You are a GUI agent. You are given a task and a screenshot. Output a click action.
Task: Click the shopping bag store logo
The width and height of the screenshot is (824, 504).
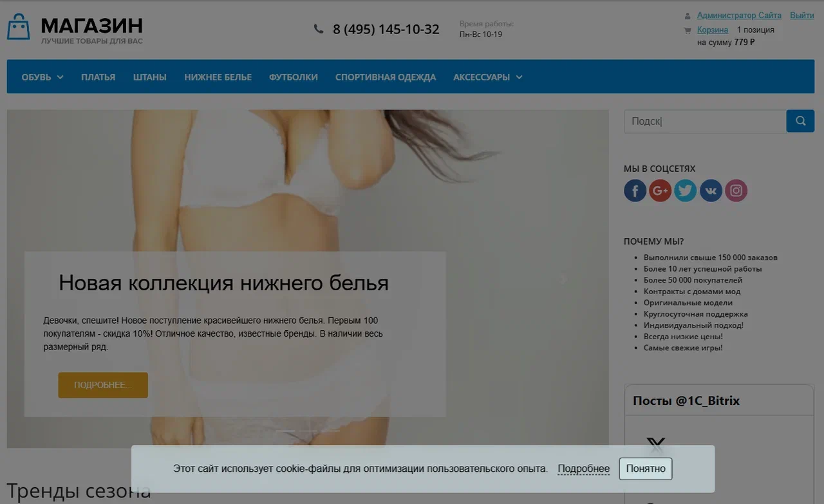tap(19, 27)
